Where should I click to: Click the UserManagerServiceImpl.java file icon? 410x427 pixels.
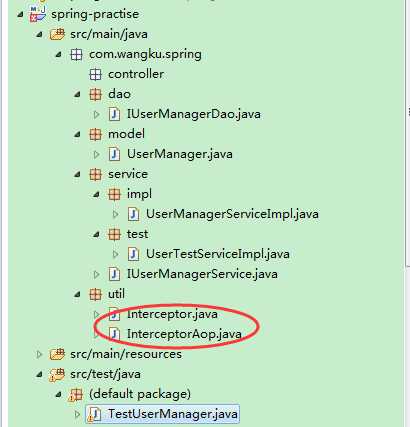pyautogui.click(x=133, y=214)
